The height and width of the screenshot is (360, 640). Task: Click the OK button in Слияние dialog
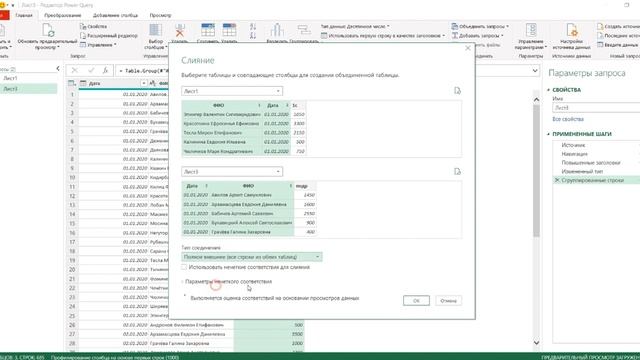point(416,301)
